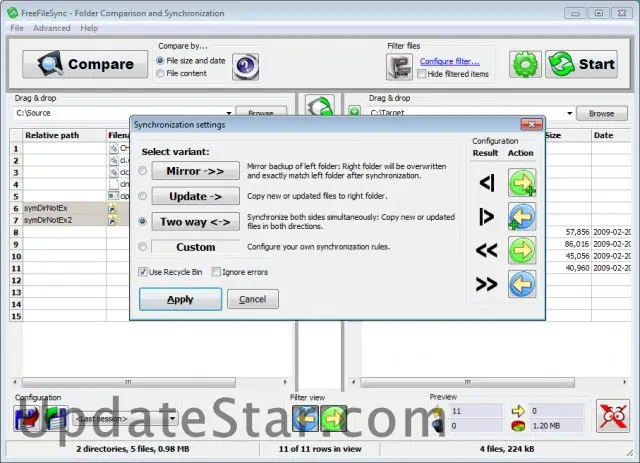The height and width of the screenshot is (463, 640).
Task: Toggle left arrow filter view button
Action: click(305, 418)
